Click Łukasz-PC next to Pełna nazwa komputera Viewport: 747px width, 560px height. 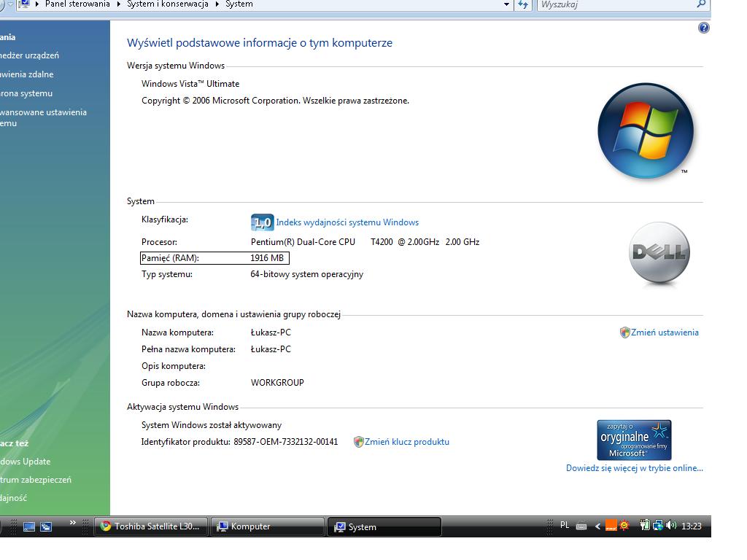point(271,349)
